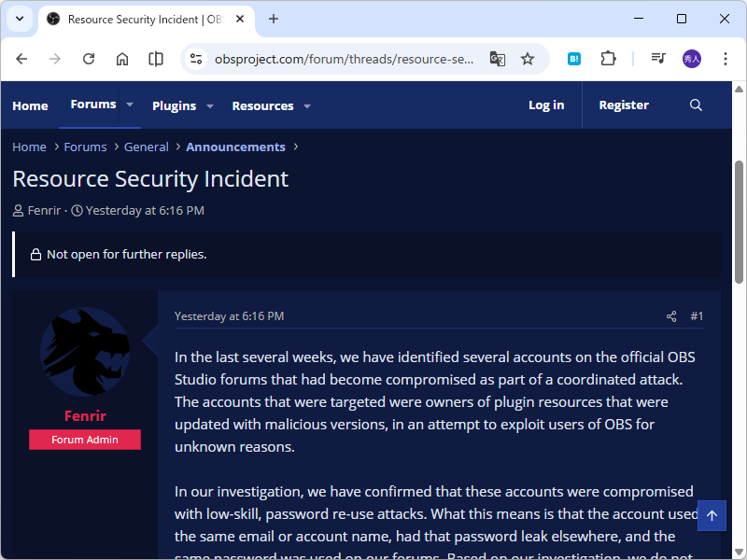Toggle the browser side panel
Screen dimensions: 747x560
156,59
